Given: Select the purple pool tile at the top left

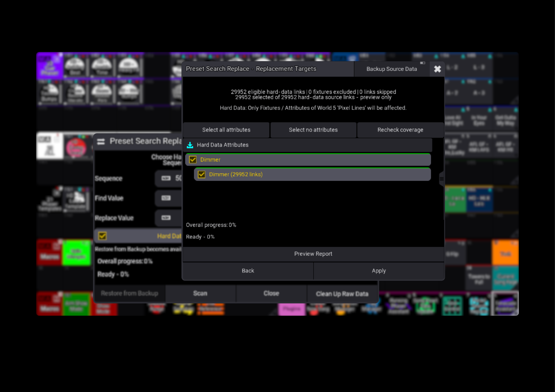Looking at the screenshot, I should tap(50, 66).
